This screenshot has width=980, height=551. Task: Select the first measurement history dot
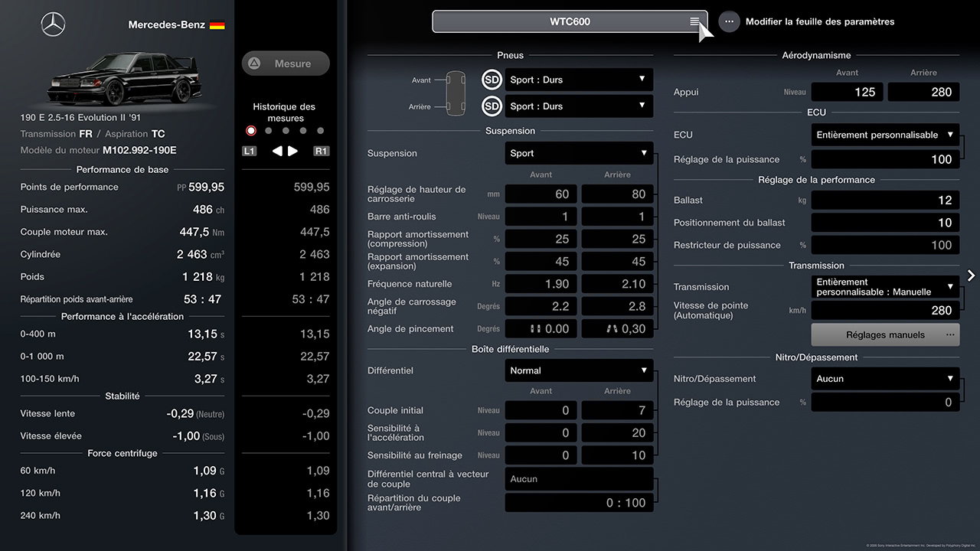(251, 131)
